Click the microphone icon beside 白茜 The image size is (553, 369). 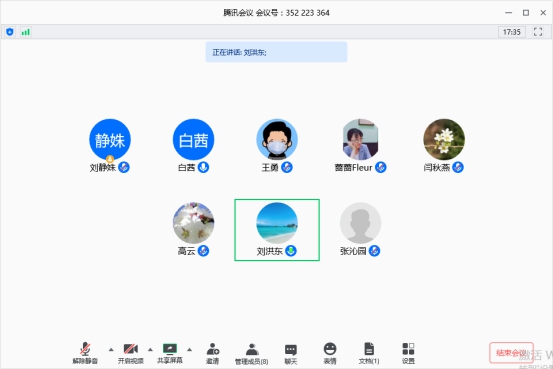[203, 167]
